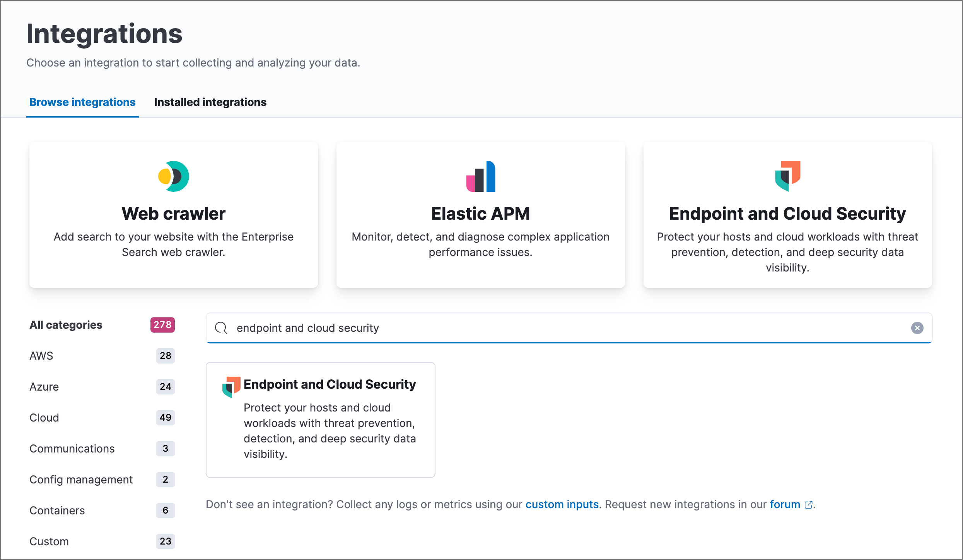This screenshot has height=560, width=963.
Task: Select the Communications category filter
Action: (72, 449)
